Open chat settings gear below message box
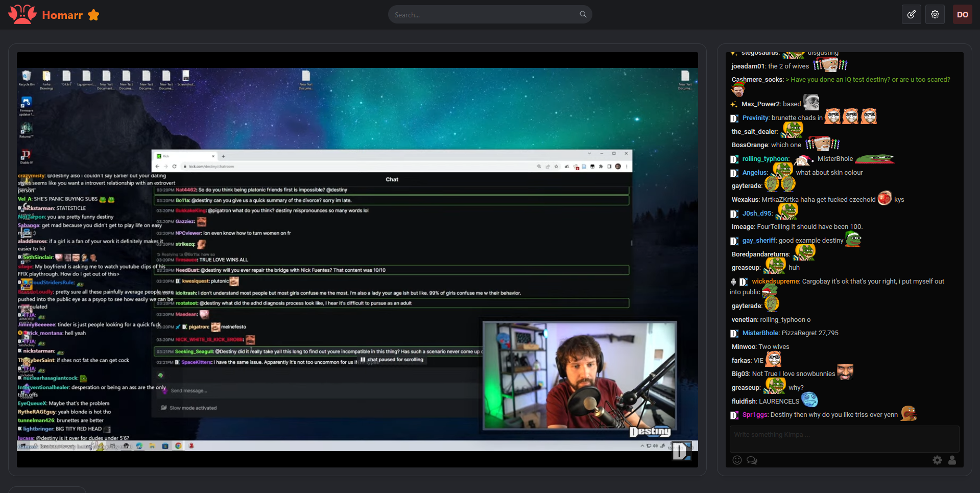Image resolution: width=980 pixels, height=493 pixels. pyautogui.click(x=937, y=460)
